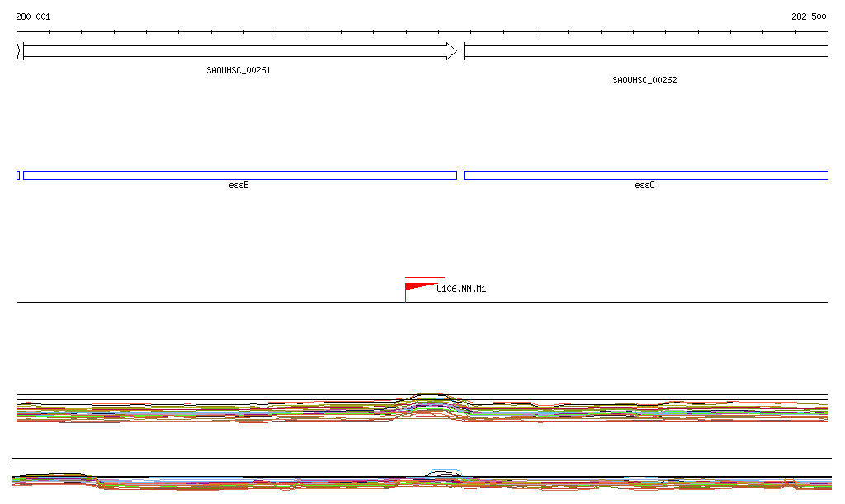Open the SAOUHSC_00262 text label

click(x=644, y=81)
